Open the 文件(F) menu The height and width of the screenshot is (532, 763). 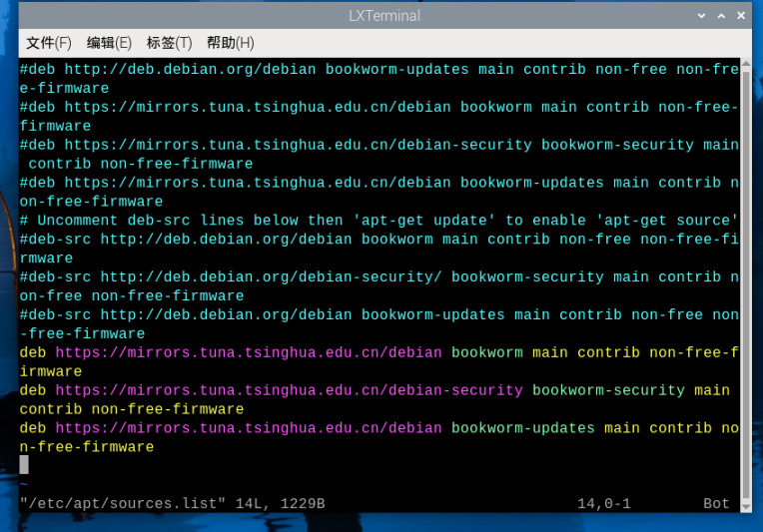[x=49, y=43]
